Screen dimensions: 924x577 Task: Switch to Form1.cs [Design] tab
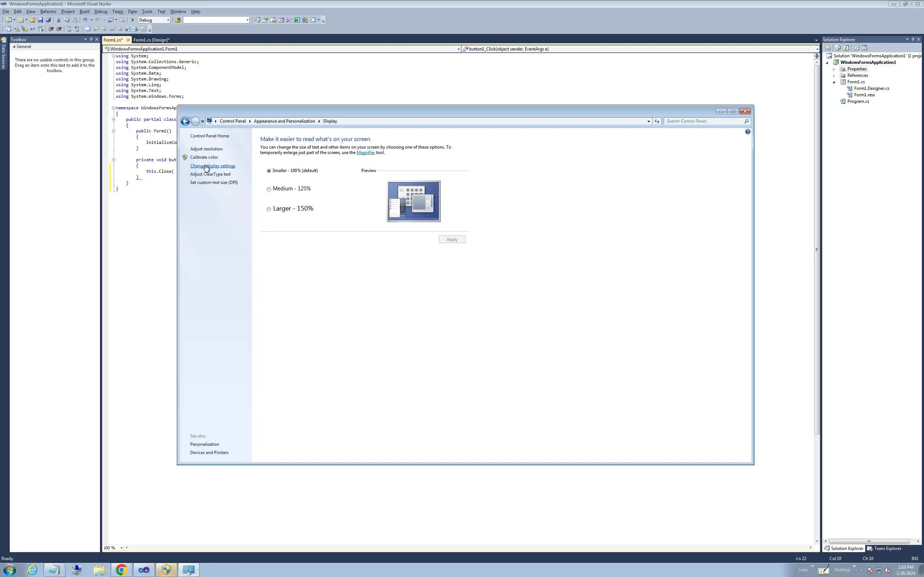(151, 40)
